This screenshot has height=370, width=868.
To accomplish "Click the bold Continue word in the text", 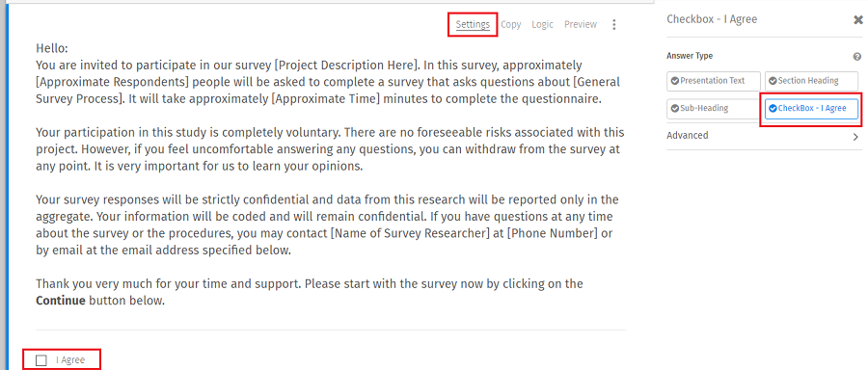I will (x=61, y=302).
